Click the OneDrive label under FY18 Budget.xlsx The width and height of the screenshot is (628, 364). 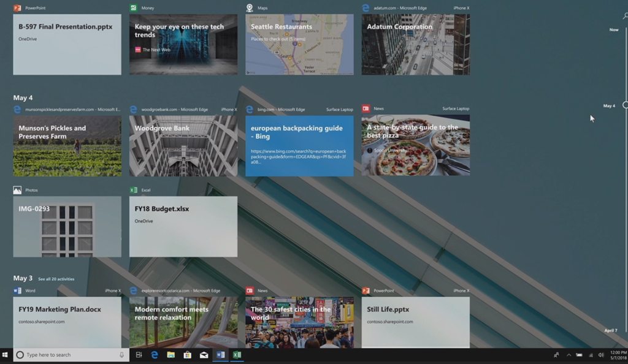point(144,221)
